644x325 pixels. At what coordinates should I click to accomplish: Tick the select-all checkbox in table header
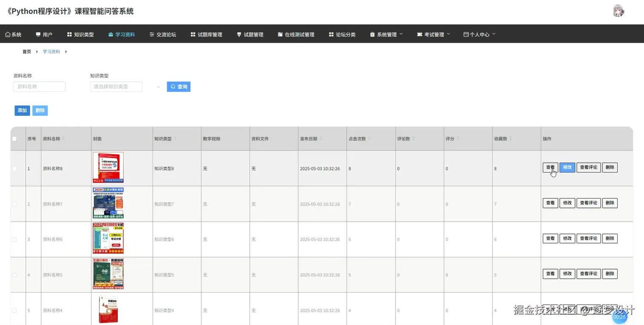14,139
